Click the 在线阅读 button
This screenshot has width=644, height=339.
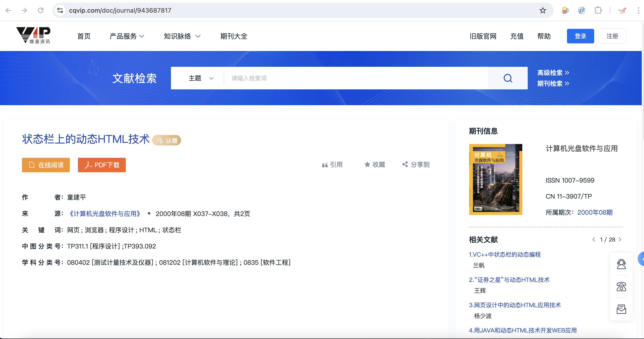[46, 165]
